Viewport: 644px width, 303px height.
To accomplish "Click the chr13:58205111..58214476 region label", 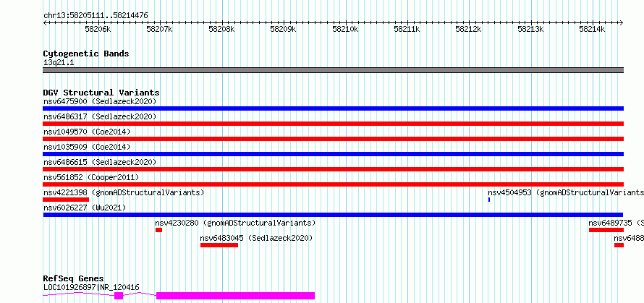I will tap(96, 16).
